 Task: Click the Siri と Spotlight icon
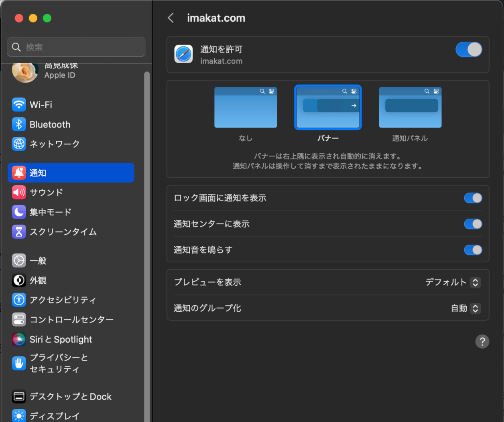[x=19, y=339]
